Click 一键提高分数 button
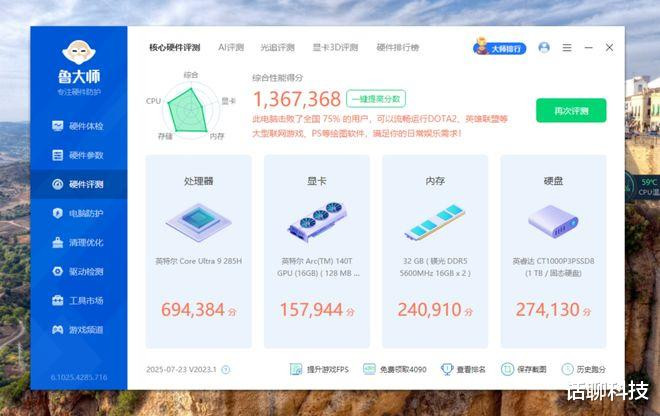 tap(376, 99)
